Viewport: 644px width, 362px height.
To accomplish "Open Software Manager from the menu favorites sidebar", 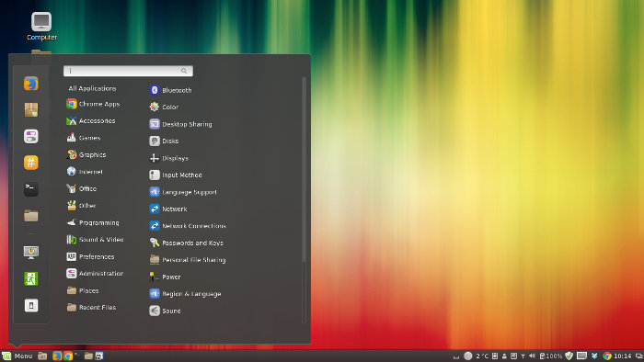I will tap(30, 110).
